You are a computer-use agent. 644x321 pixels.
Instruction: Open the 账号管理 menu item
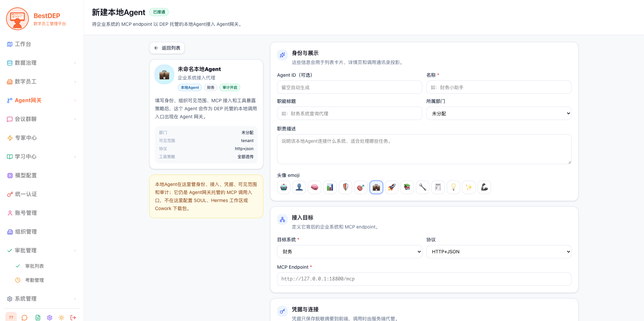(42, 213)
